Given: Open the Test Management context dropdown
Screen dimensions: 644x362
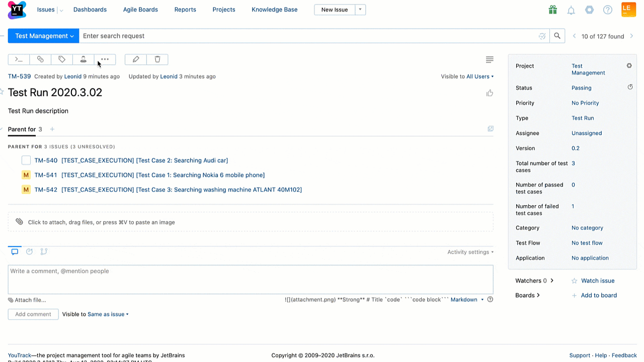Looking at the screenshot, I should pyautogui.click(x=43, y=36).
